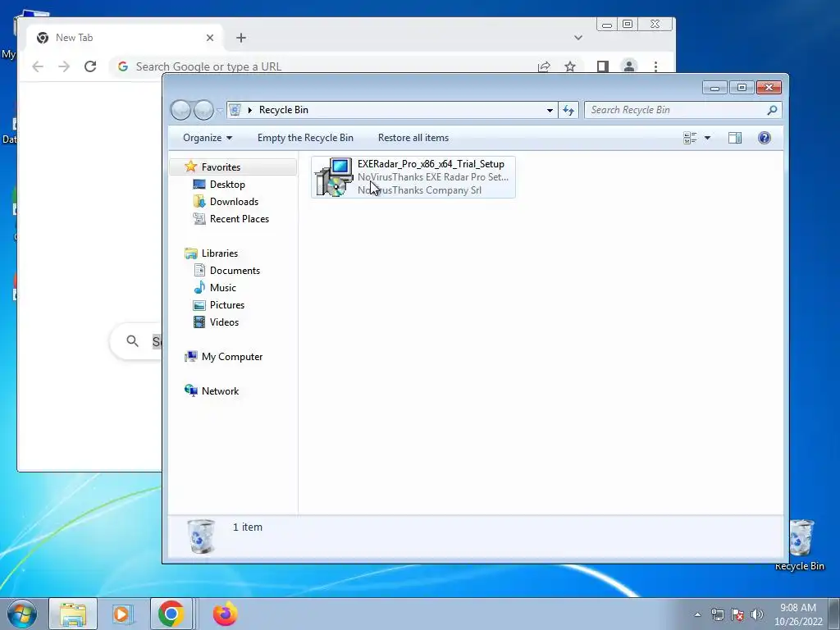840x630 pixels.
Task: Select the Chrome New Tab tab
Action: tap(123, 38)
